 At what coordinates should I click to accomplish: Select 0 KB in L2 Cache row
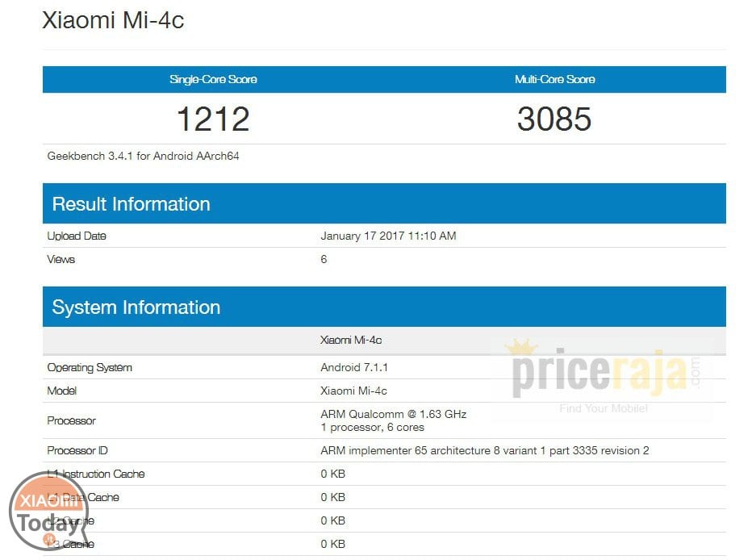tap(333, 520)
